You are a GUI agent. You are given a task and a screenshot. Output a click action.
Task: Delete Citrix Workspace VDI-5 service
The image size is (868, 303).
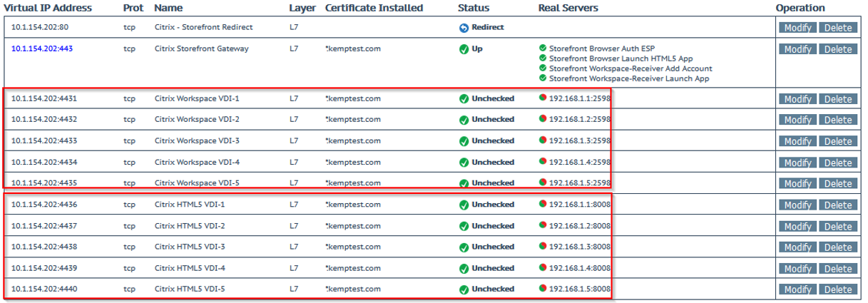[837, 184]
